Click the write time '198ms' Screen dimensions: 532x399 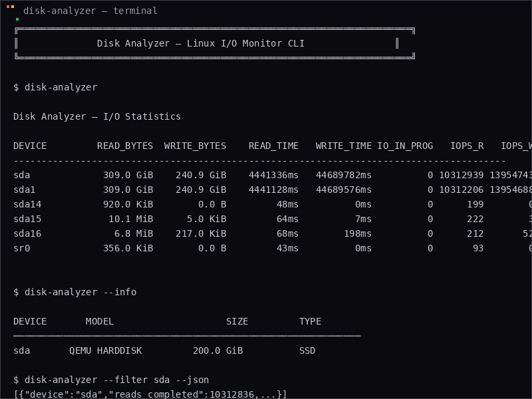[x=358, y=234]
